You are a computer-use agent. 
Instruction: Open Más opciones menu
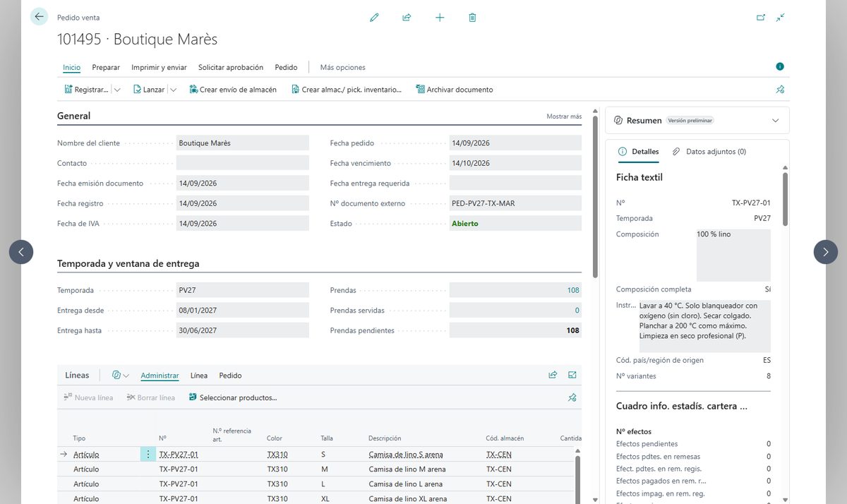coord(343,68)
